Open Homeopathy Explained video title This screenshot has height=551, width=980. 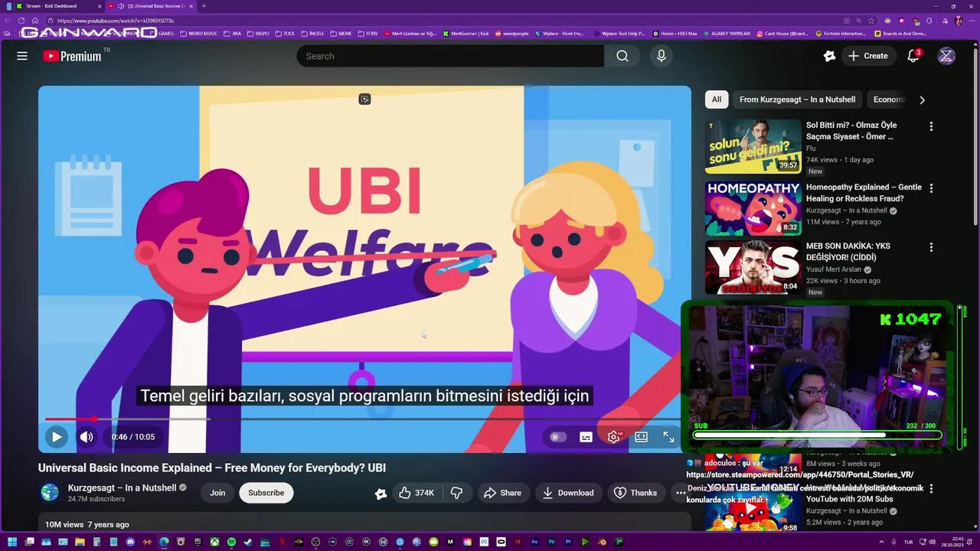(x=864, y=193)
